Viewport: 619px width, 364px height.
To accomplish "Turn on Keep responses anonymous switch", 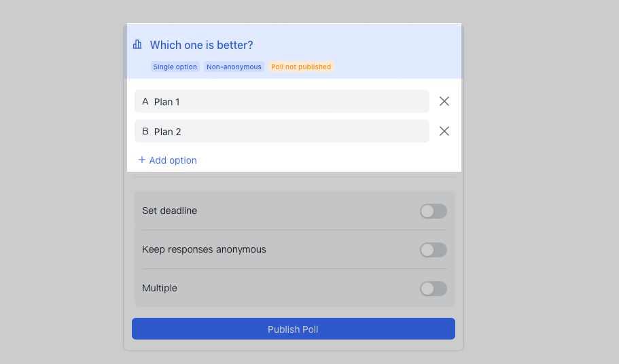I will point(433,250).
